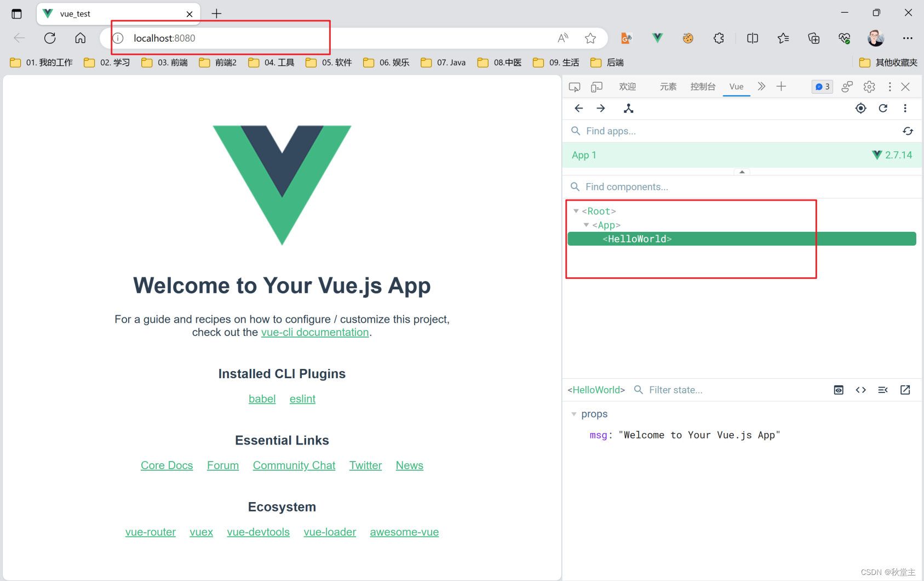924x581 pixels.
Task: Select component in page target icon
Action: click(x=861, y=109)
